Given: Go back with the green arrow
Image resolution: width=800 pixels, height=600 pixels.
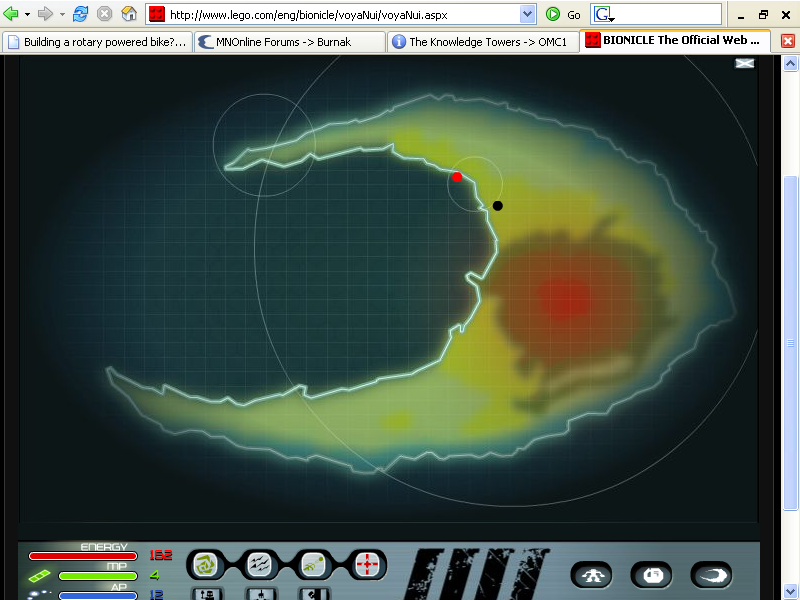Looking at the screenshot, I should point(10,14).
